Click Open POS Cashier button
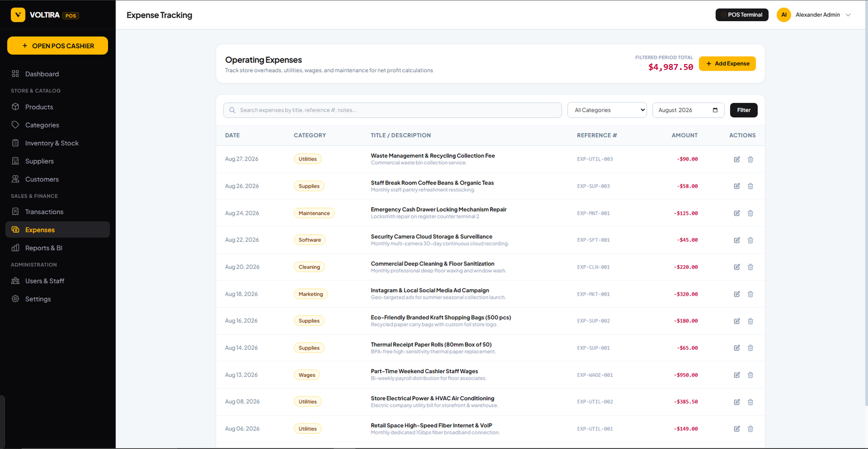868x449 pixels. pos(58,46)
